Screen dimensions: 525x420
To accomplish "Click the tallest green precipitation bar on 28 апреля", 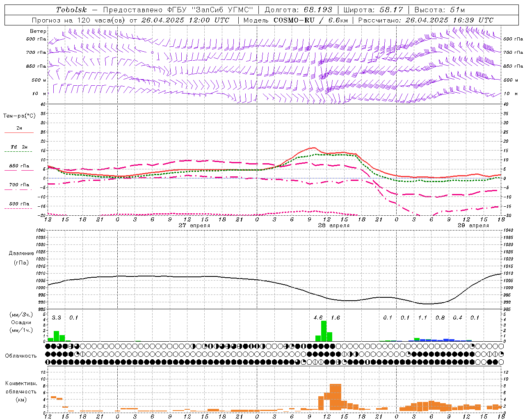I will coord(324,331).
